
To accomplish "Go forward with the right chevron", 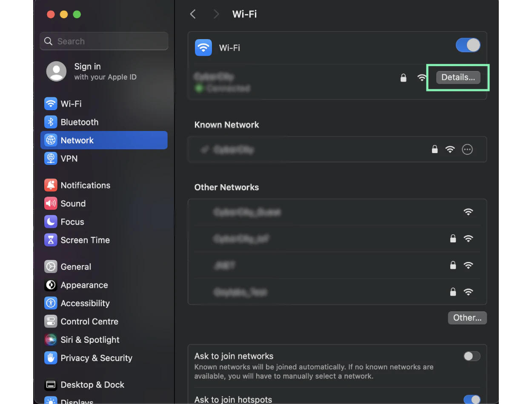I will pyautogui.click(x=216, y=14).
